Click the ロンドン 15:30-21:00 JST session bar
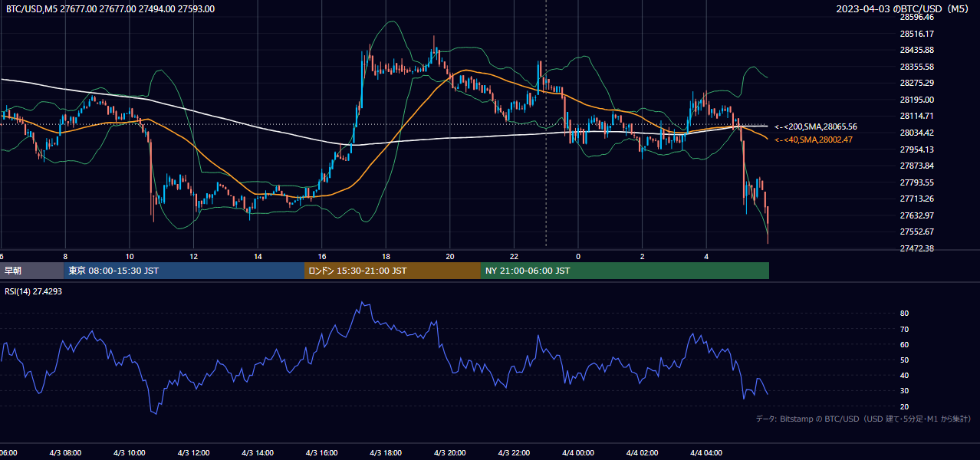This screenshot has height=460, width=980. (393, 271)
